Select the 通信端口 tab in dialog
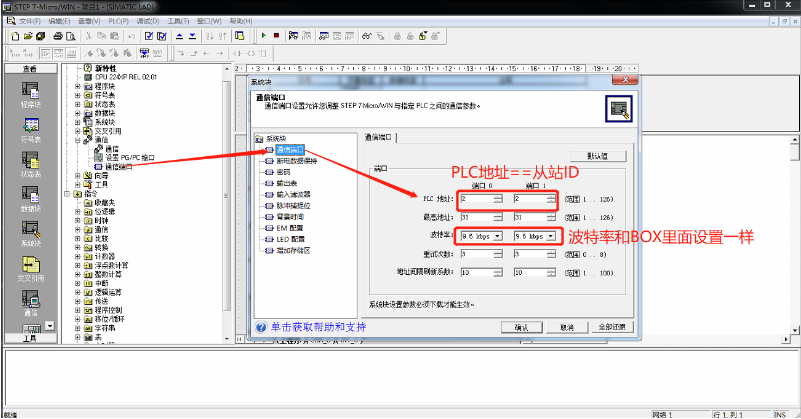Viewport: 801px width, 419px height. coord(378,136)
